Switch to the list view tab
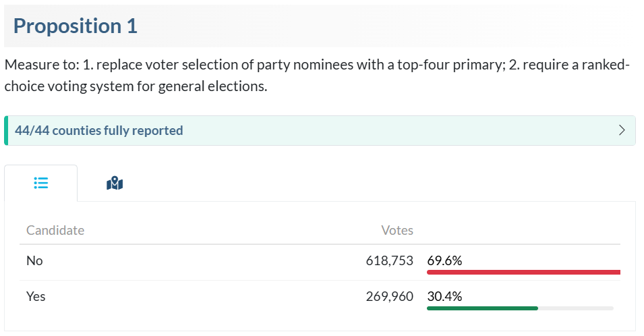 pos(40,184)
